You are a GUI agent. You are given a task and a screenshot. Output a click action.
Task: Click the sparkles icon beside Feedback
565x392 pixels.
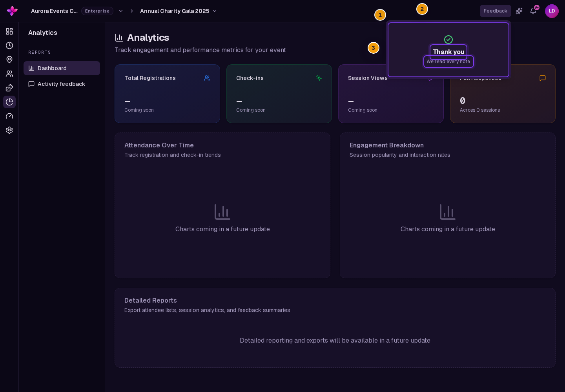(519, 11)
